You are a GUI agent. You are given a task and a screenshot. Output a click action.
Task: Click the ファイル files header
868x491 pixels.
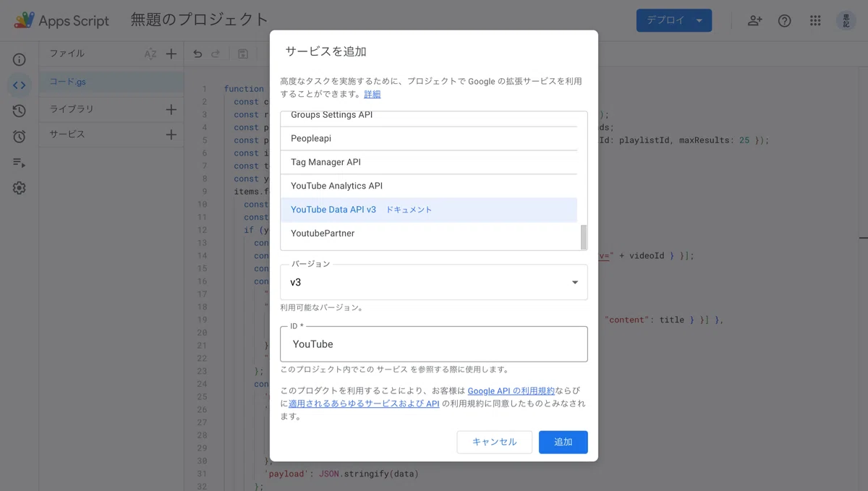67,54
